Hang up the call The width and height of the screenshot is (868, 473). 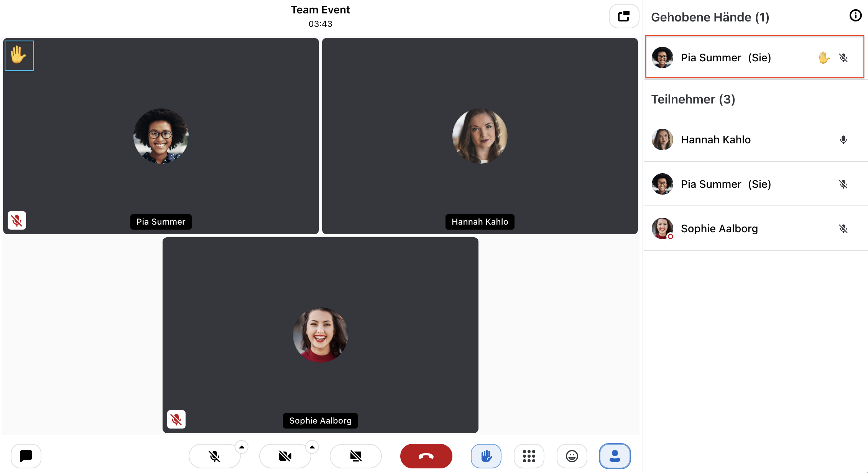[x=426, y=456]
